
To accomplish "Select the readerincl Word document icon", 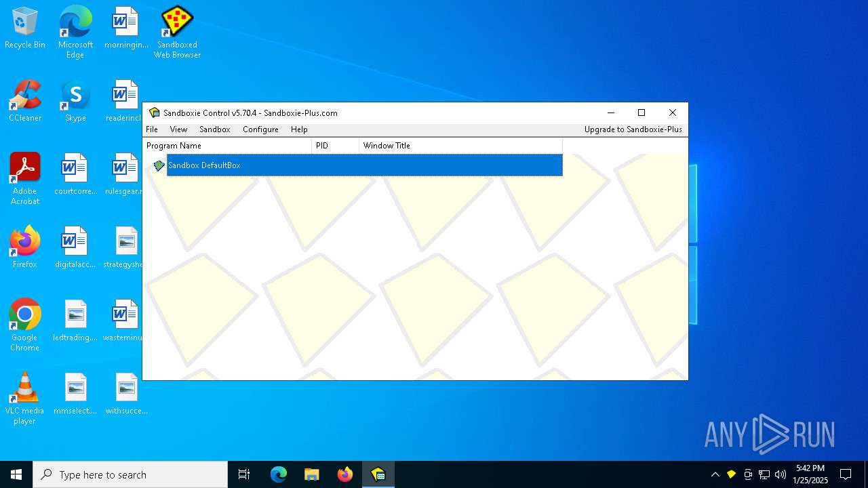I will click(125, 102).
